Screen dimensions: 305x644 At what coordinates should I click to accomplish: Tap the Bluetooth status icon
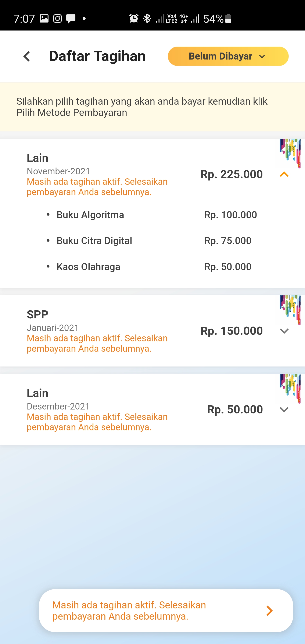point(147,18)
